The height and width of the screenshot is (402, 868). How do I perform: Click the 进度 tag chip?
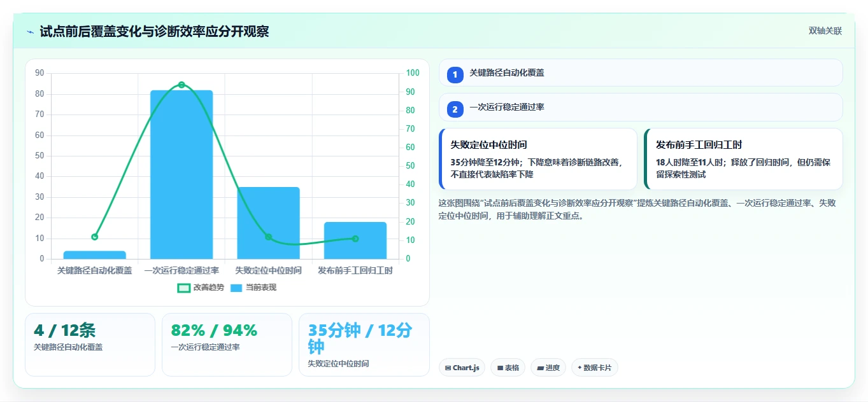pyautogui.click(x=548, y=368)
